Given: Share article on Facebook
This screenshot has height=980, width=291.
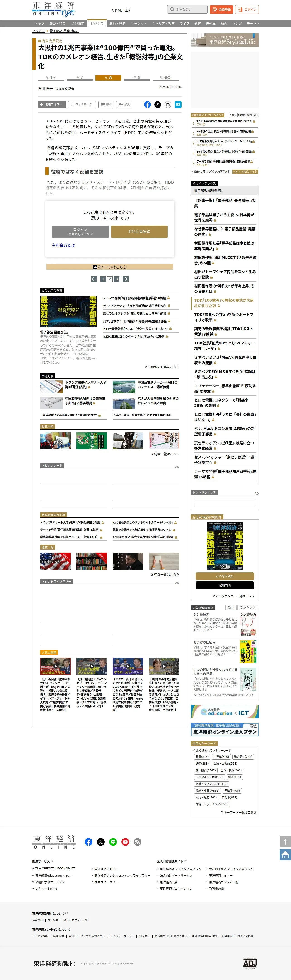Looking at the screenshot, I should [147, 105].
